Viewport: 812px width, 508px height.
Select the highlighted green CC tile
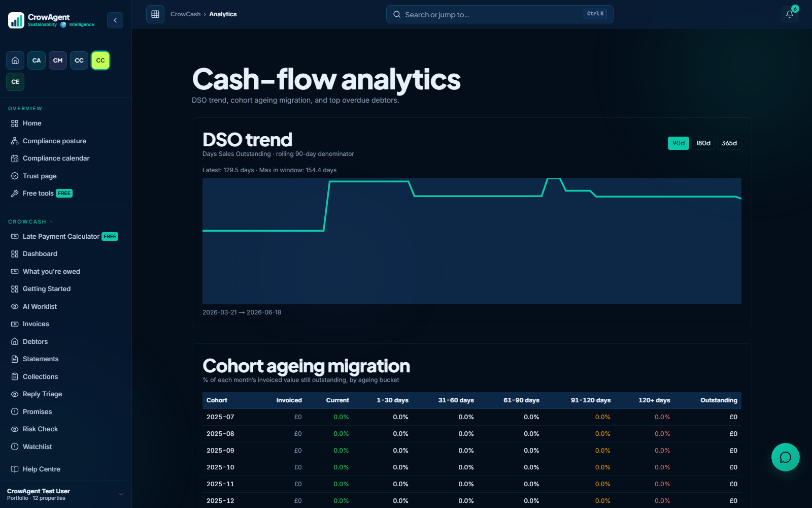coord(100,60)
